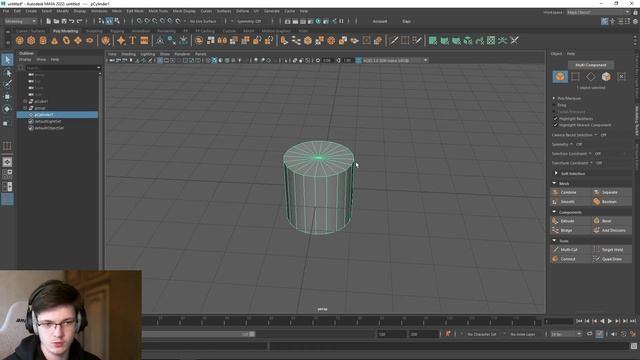Viewport: 640px width, 360px height.
Task: Activate the Scale tool in toolbox
Action: [x=6, y=123]
